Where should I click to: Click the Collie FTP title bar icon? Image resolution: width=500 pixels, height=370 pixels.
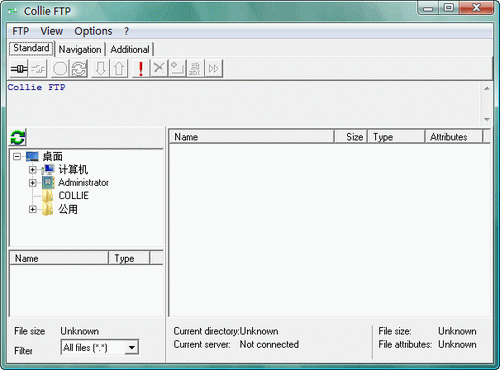pyautogui.click(x=13, y=11)
